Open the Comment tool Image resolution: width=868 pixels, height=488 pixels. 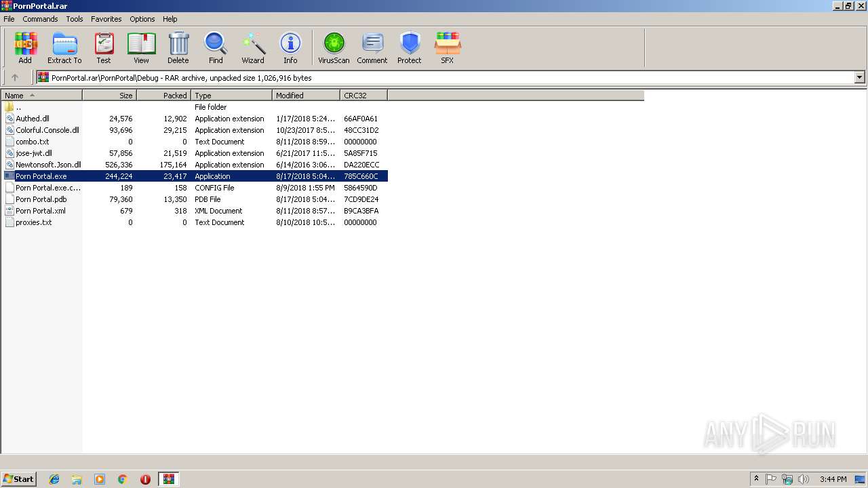click(372, 47)
